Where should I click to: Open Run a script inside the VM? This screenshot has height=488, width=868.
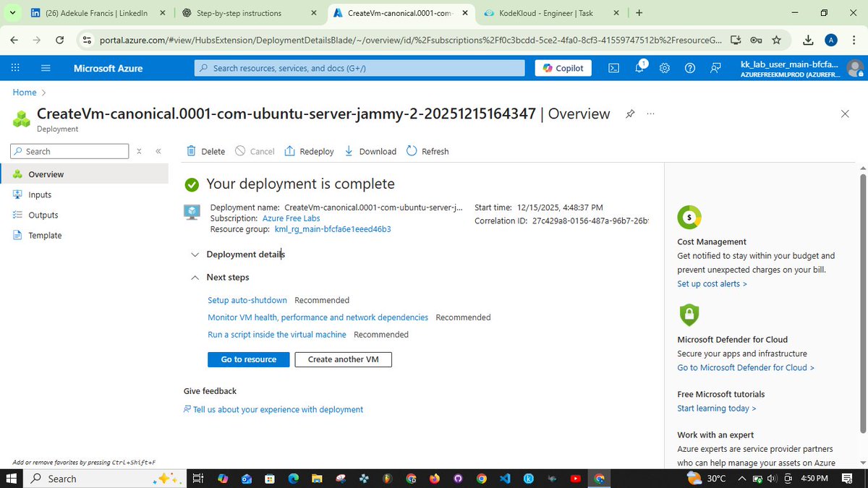[277, 335]
